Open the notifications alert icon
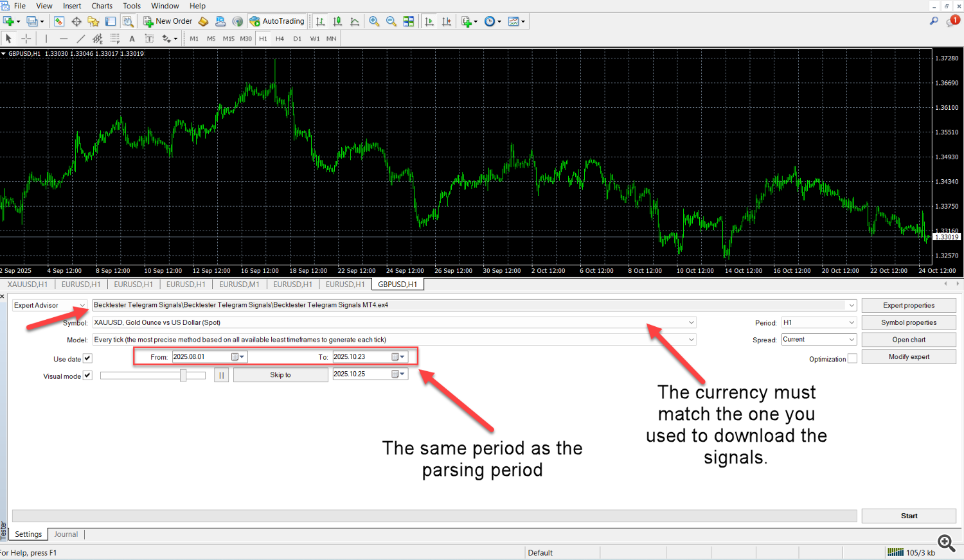The image size is (964, 560). click(x=953, y=21)
